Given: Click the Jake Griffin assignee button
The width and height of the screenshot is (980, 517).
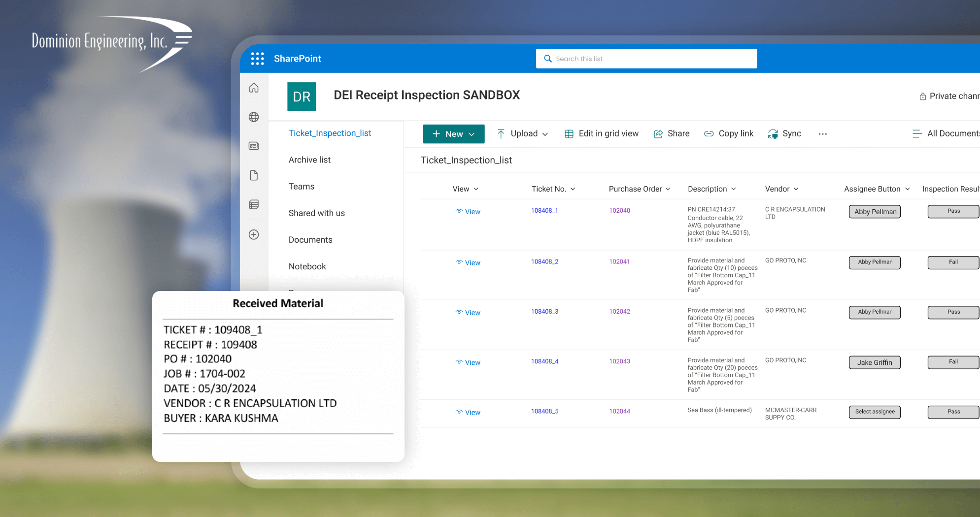Looking at the screenshot, I should [875, 362].
